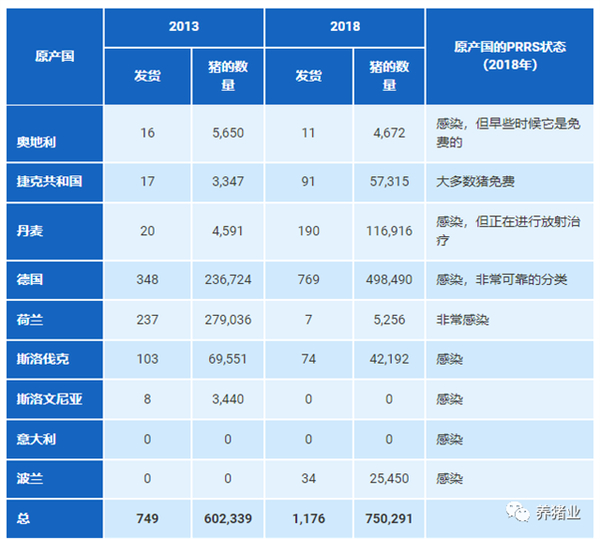This screenshot has width=600, height=539.
Task: Click the value 5,256 in Netherlands row
Action: (x=389, y=319)
